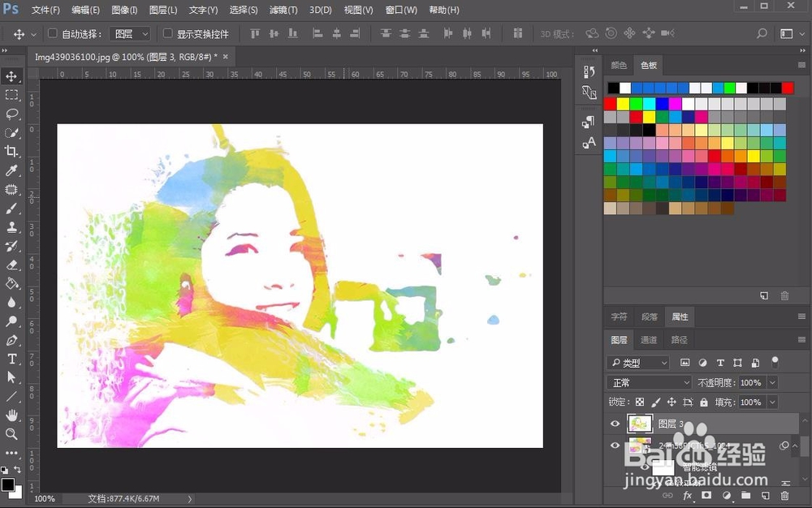
Task: Lock layer position icon
Action: (x=672, y=402)
